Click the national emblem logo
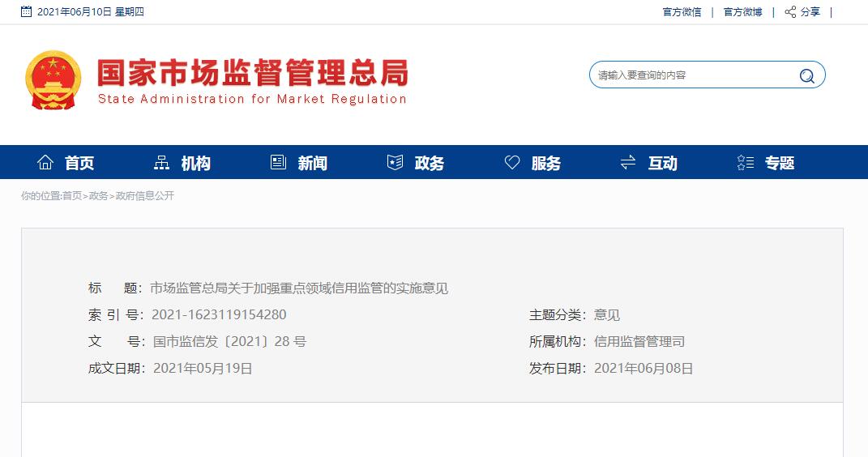 click(53, 80)
